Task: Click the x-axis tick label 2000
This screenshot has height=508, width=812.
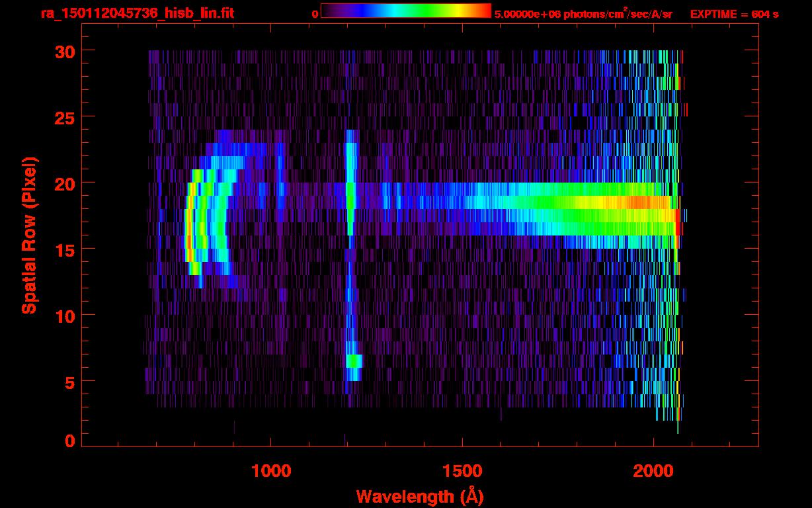Action: [x=653, y=471]
